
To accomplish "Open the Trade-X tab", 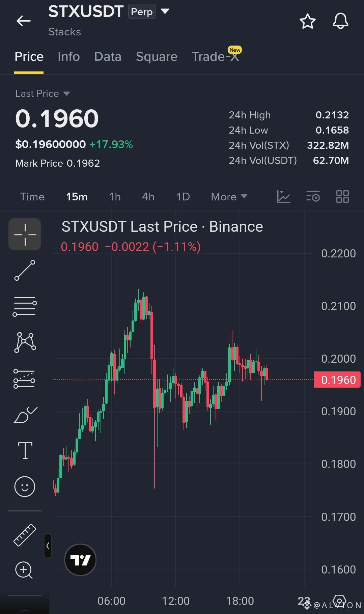I will point(216,56).
